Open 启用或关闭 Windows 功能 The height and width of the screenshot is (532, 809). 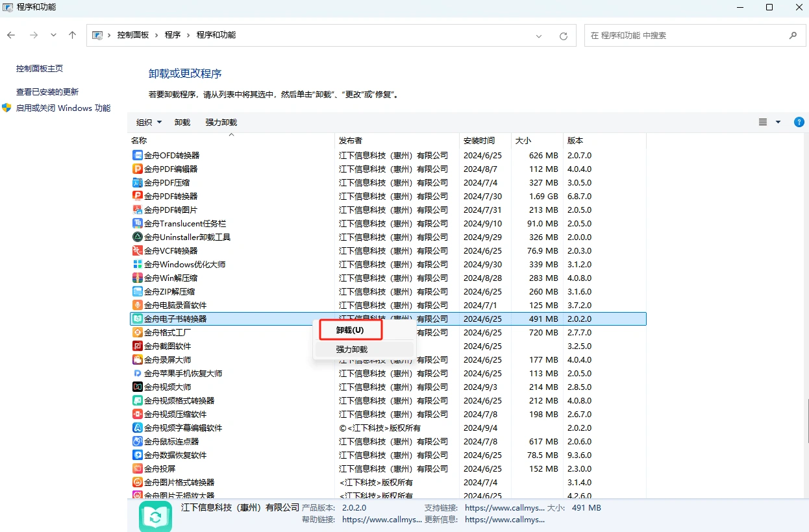pos(63,108)
